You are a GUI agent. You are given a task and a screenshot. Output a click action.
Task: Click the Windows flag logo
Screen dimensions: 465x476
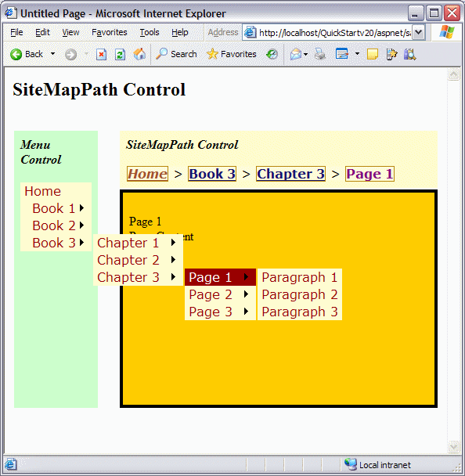[447, 32]
